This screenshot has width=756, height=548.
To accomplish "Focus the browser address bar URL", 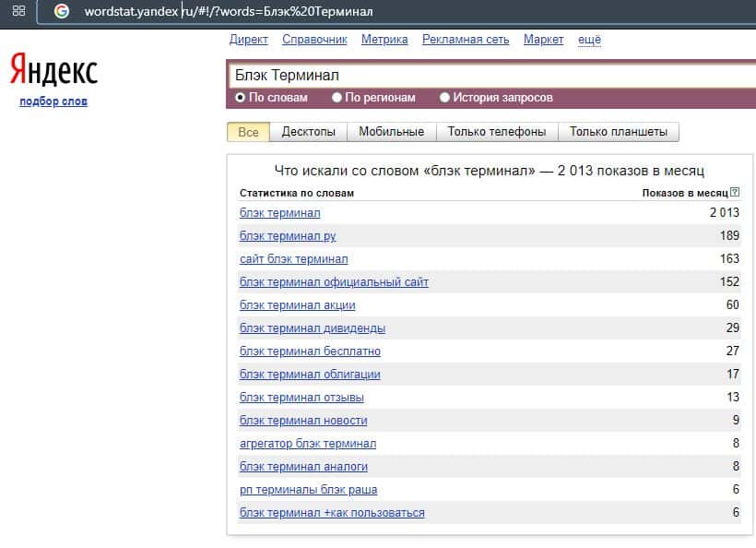I will [228, 12].
